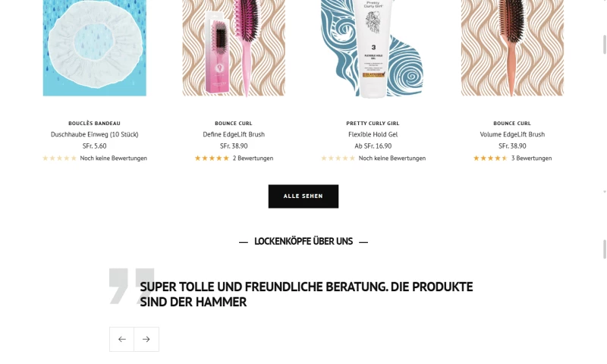Click the star rating showing 2 Bewertungen
Viewport: 607px width, 364px height.
click(x=212, y=158)
